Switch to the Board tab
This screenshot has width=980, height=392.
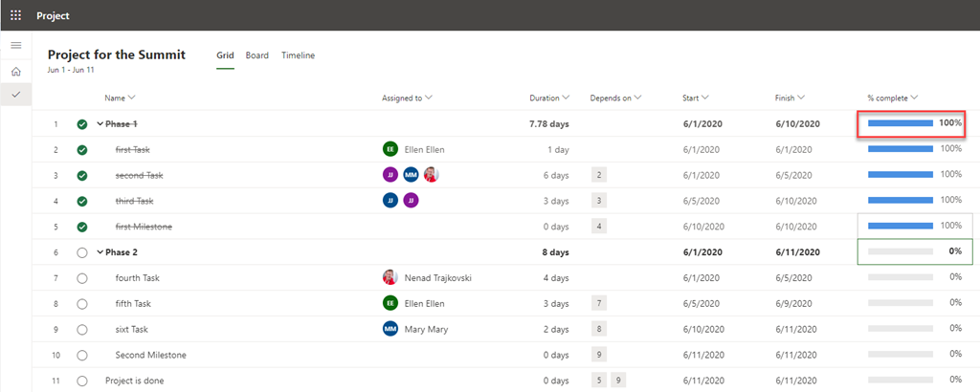click(x=256, y=55)
